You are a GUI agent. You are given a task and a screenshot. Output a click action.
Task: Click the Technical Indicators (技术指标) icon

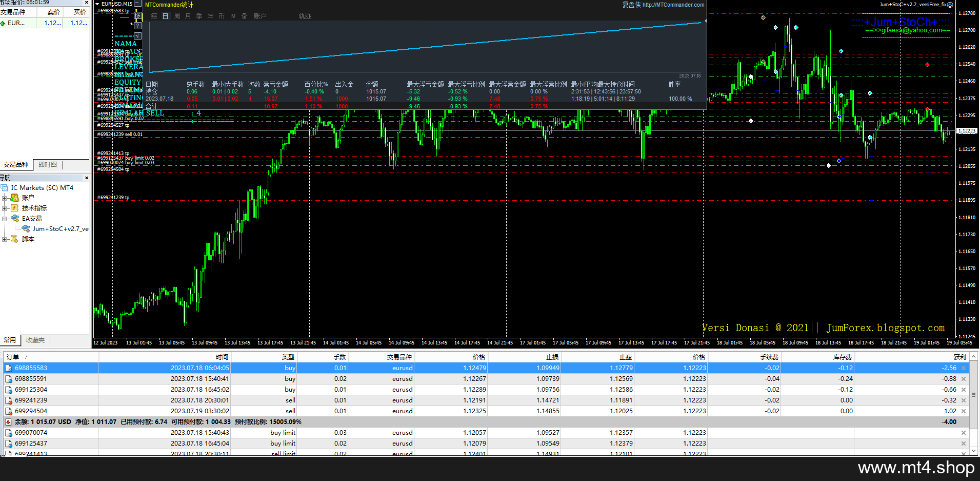14,208
